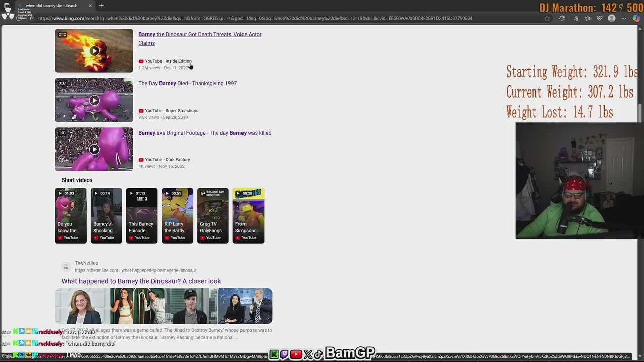
Task: Click the site lock icon in address bar
Action: click(x=32, y=18)
